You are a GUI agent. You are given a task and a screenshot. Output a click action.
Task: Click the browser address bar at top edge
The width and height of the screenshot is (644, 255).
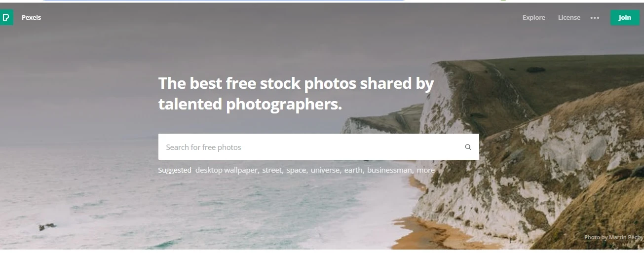tap(222, 0)
